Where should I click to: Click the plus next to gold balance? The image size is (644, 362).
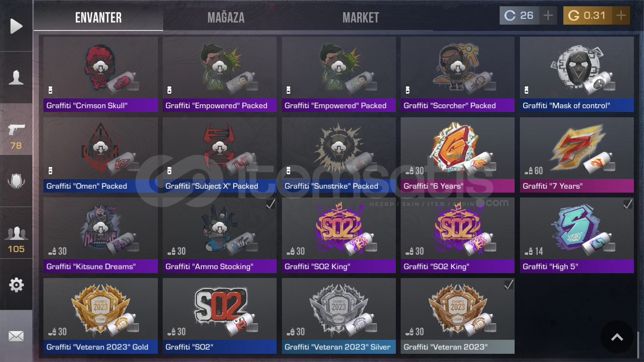[x=621, y=16]
